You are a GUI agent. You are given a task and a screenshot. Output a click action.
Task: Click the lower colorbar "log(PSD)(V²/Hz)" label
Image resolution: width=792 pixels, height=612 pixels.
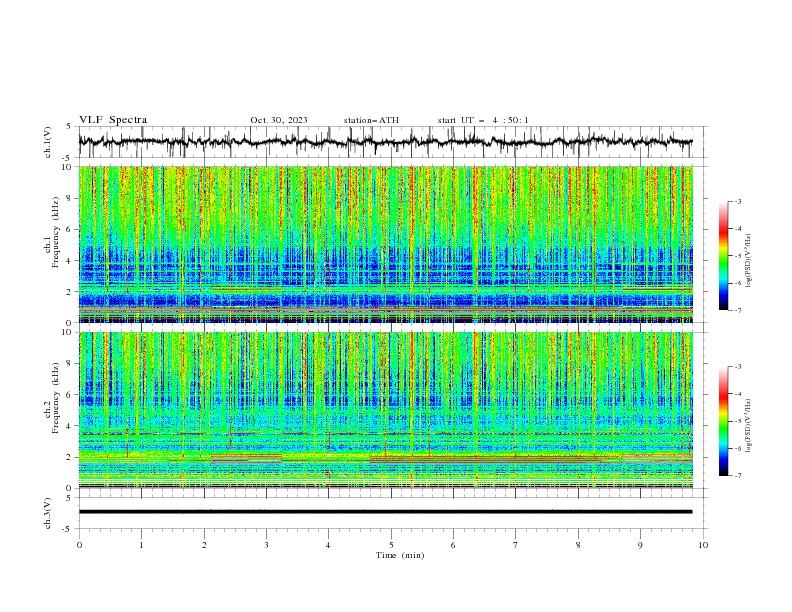click(749, 425)
